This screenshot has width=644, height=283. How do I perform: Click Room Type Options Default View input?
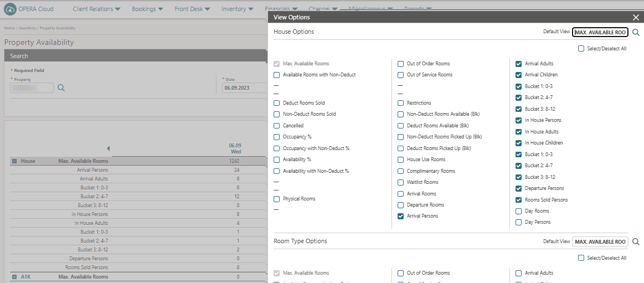[x=600, y=242]
